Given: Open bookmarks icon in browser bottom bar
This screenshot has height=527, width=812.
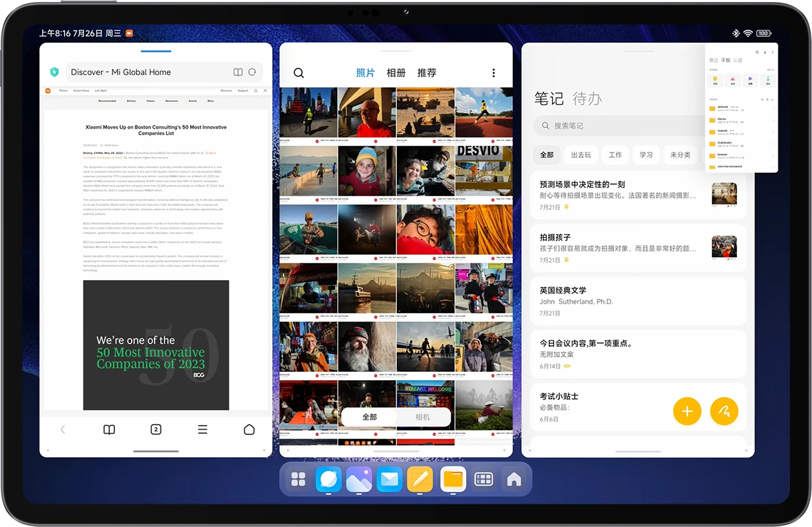Looking at the screenshot, I should pyautogui.click(x=109, y=429).
